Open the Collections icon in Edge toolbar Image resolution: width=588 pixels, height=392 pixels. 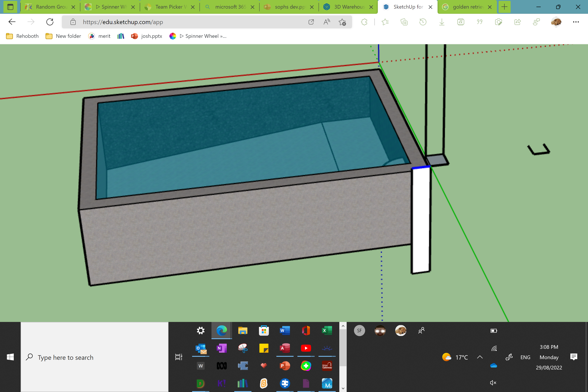404,22
